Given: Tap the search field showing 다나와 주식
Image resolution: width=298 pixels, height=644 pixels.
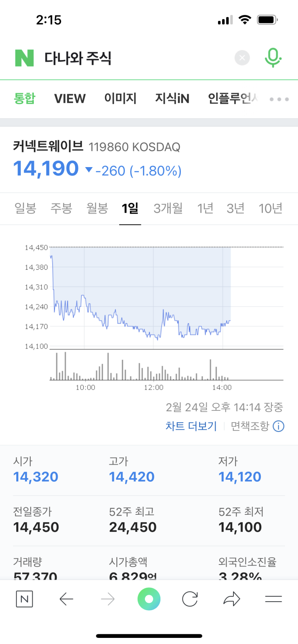Looking at the screenshot, I should (135, 58).
